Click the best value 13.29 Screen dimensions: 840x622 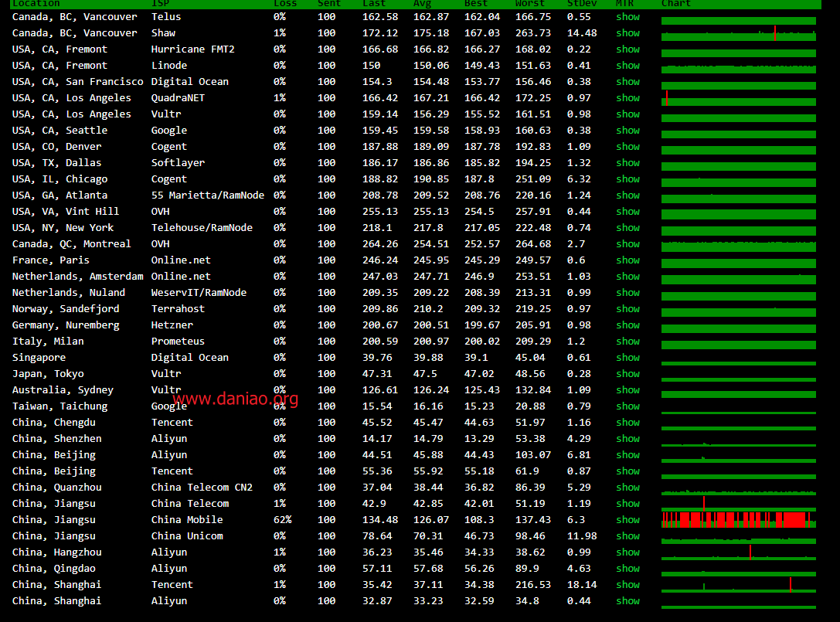(479, 438)
